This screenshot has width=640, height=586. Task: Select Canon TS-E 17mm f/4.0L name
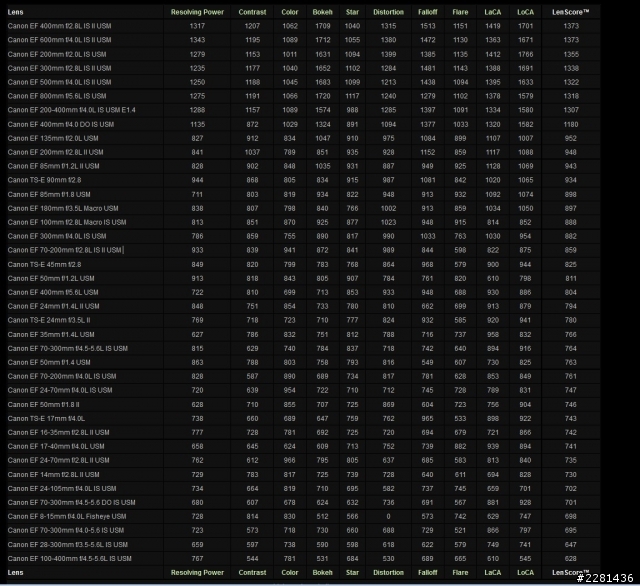click(46, 419)
